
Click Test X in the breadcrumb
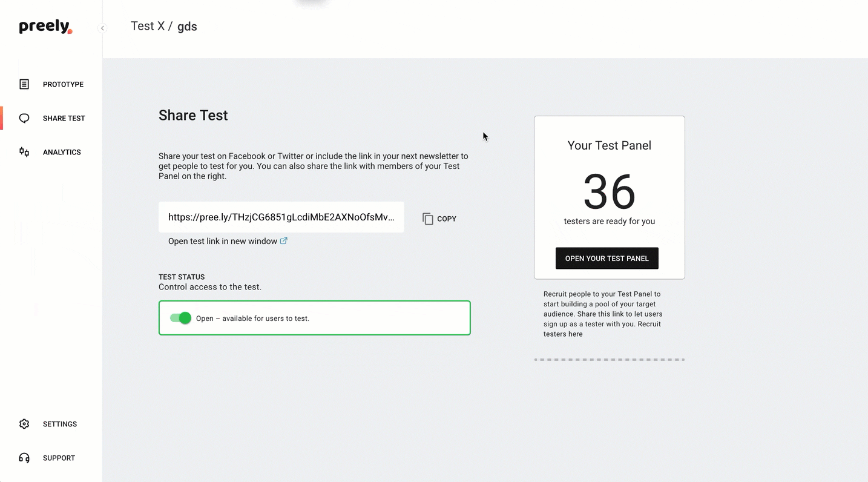[148, 26]
